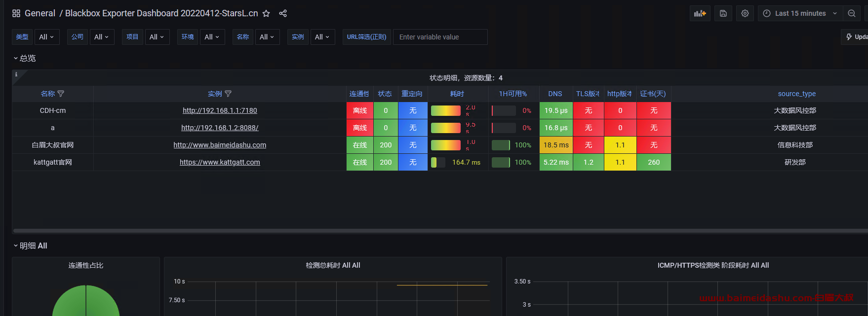Collapse the 明细 All row

pyautogui.click(x=30, y=246)
